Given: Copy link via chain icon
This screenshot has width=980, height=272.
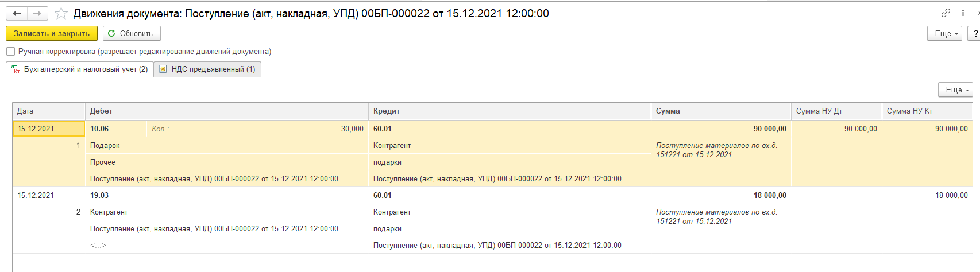Looking at the screenshot, I should point(946,13).
